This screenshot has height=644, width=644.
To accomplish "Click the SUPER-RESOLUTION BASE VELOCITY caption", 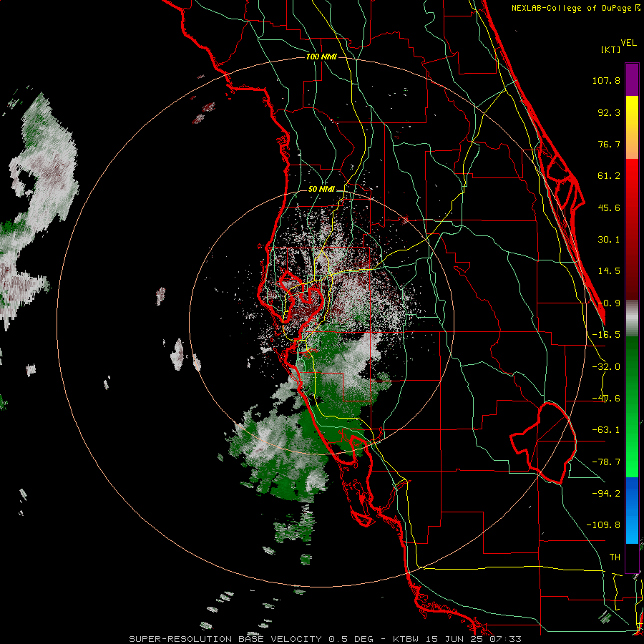I will 225,639.
